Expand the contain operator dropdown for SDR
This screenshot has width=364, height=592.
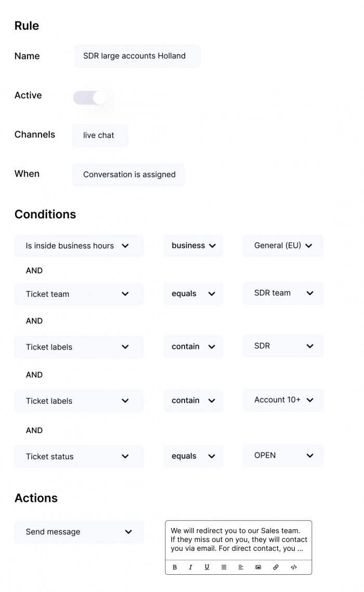pos(193,346)
